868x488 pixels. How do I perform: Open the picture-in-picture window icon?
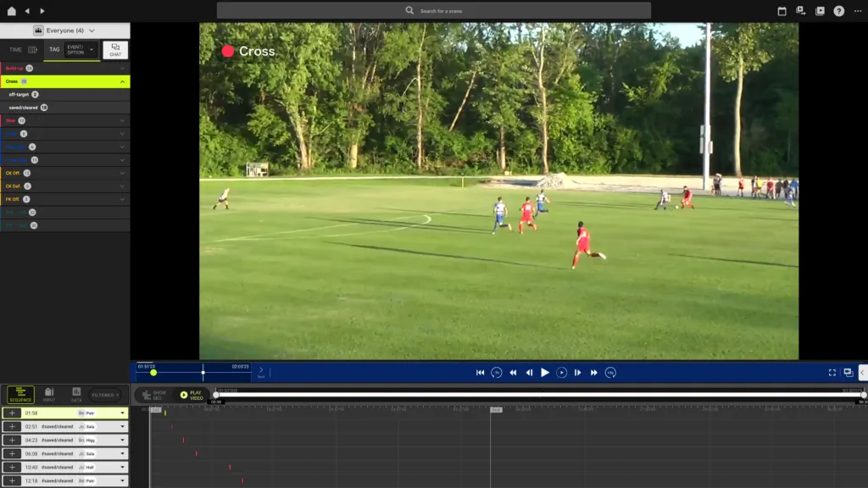point(848,373)
